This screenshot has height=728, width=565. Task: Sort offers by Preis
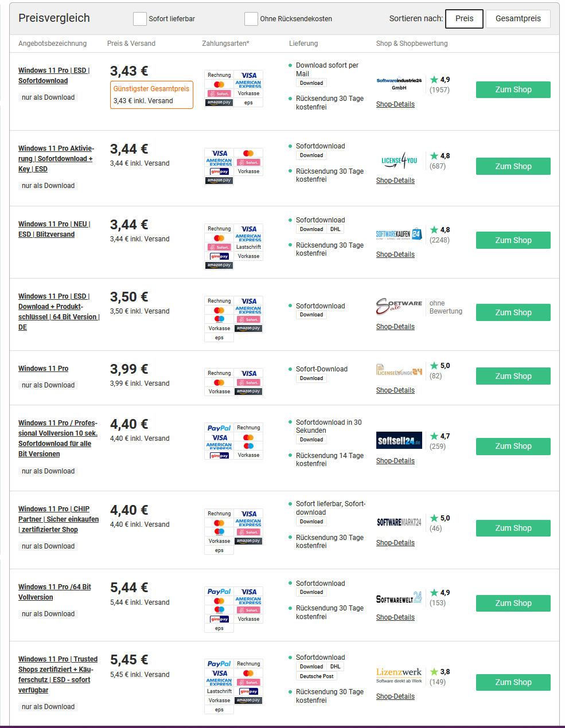pyautogui.click(x=464, y=19)
